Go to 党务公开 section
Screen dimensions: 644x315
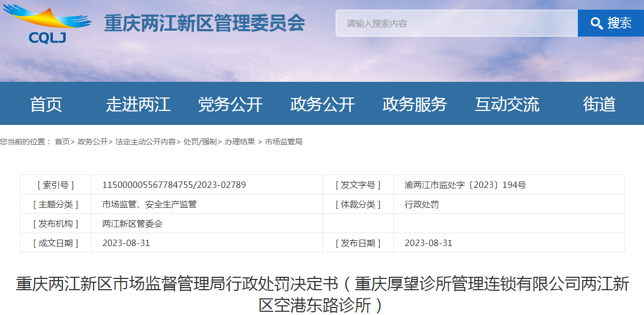[230, 104]
